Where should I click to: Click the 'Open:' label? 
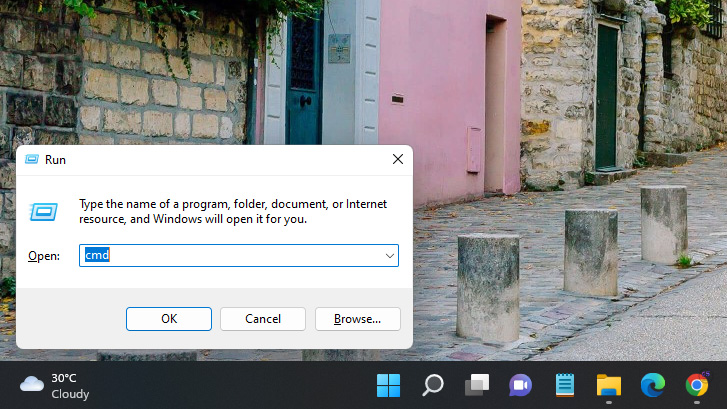coord(44,256)
